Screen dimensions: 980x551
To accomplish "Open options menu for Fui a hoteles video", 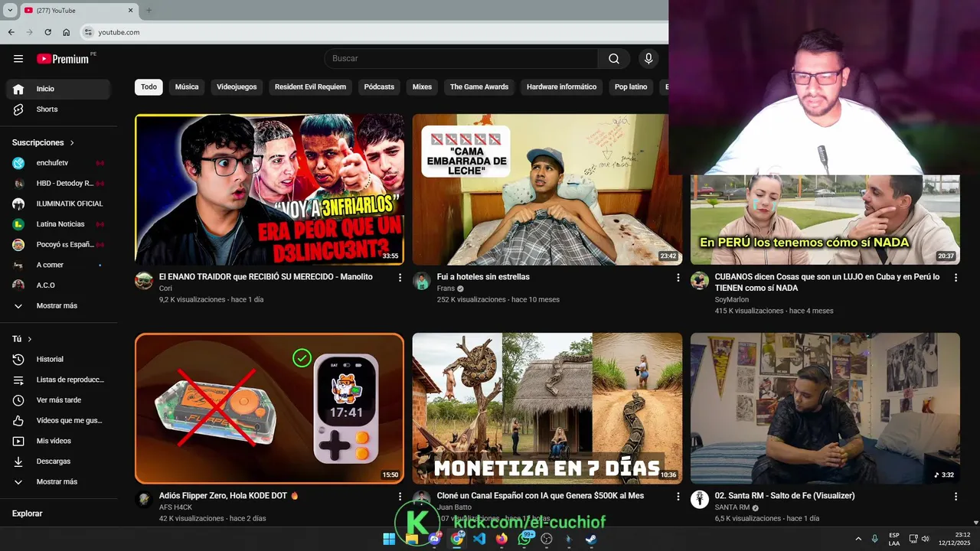I will tap(678, 278).
